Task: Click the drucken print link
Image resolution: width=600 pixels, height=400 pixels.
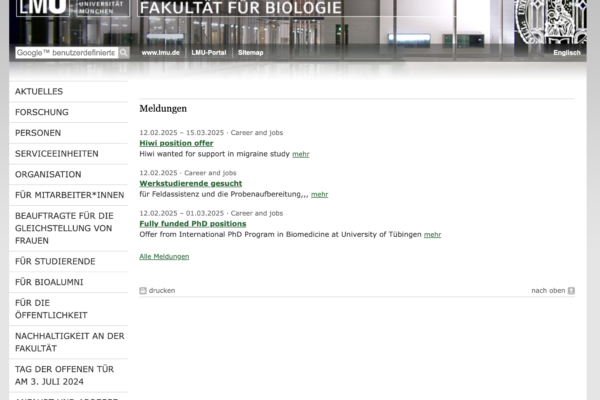Action: click(x=162, y=291)
